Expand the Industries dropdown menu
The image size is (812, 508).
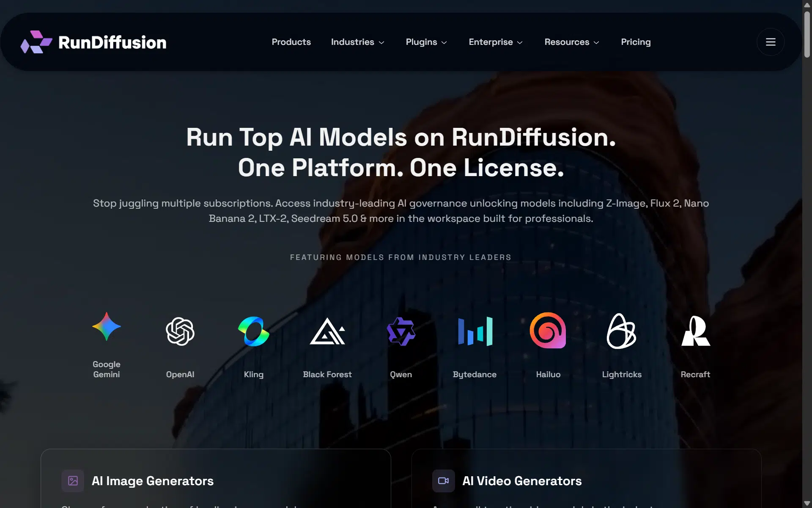coord(358,42)
